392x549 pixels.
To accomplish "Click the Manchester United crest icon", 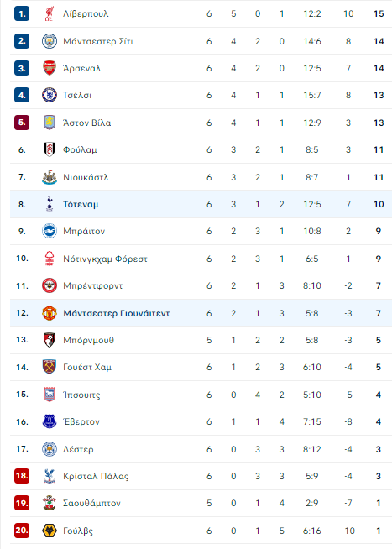I will (x=50, y=313).
